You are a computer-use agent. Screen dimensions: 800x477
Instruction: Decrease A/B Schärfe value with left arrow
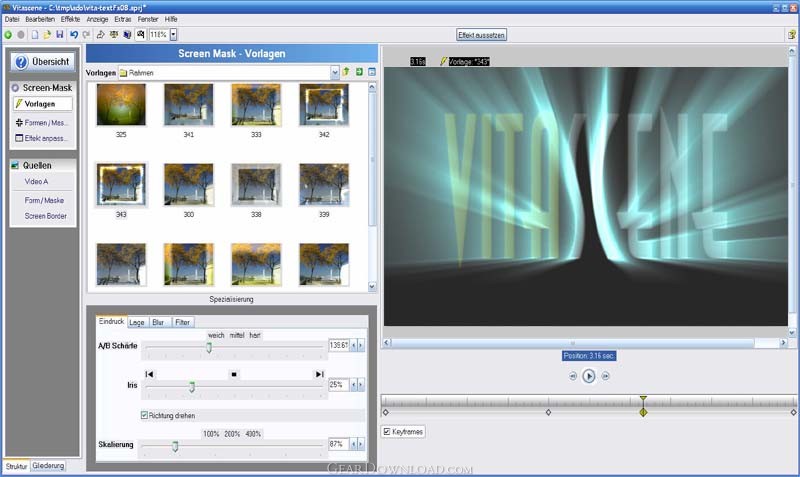[x=354, y=345]
